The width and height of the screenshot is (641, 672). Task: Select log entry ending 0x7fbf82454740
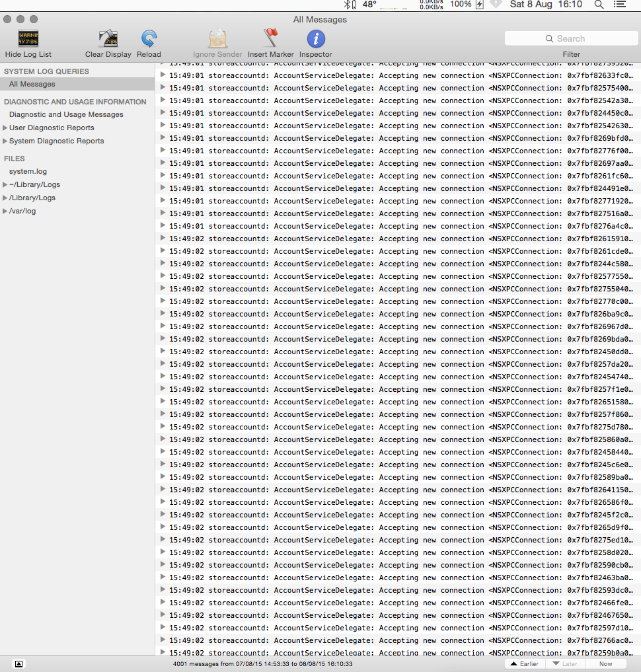398,377
